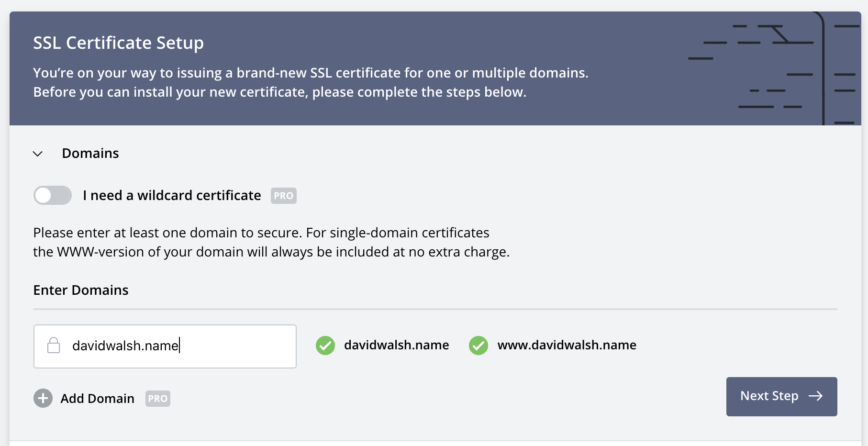Viewport: 868px width, 446px height.
Task: Select the davidwalsh.name input field
Action: tap(165, 346)
